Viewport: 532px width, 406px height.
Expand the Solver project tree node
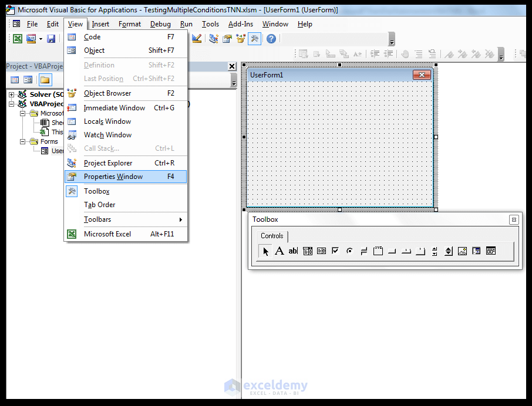click(12, 94)
